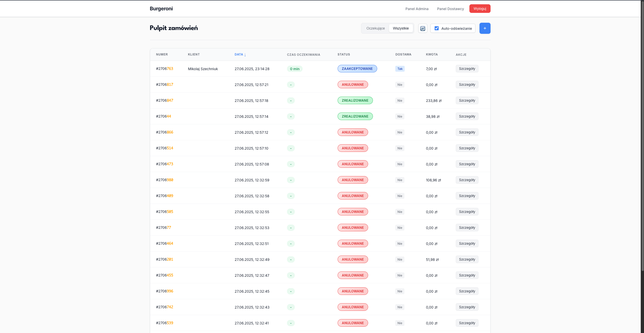Click the amount 7,00 zł
Image resolution: width=644 pixels, height=333 pixels.
tap(431, 69)
